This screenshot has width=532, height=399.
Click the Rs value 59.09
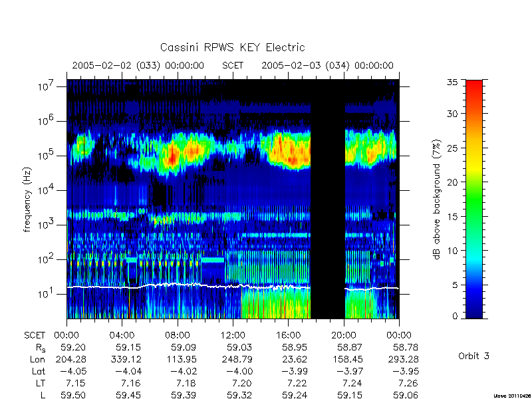coord(184,347)
